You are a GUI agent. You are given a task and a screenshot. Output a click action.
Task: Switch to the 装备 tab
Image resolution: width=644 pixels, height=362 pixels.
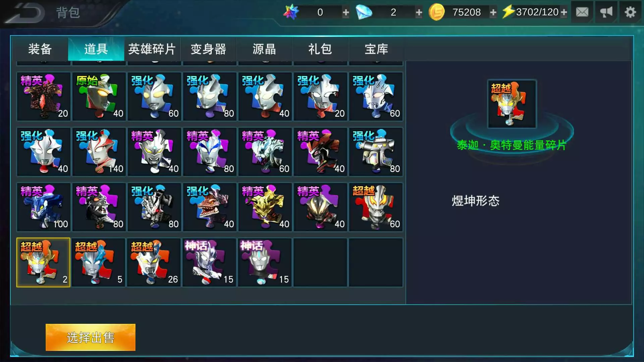click(x=40, y=49)
